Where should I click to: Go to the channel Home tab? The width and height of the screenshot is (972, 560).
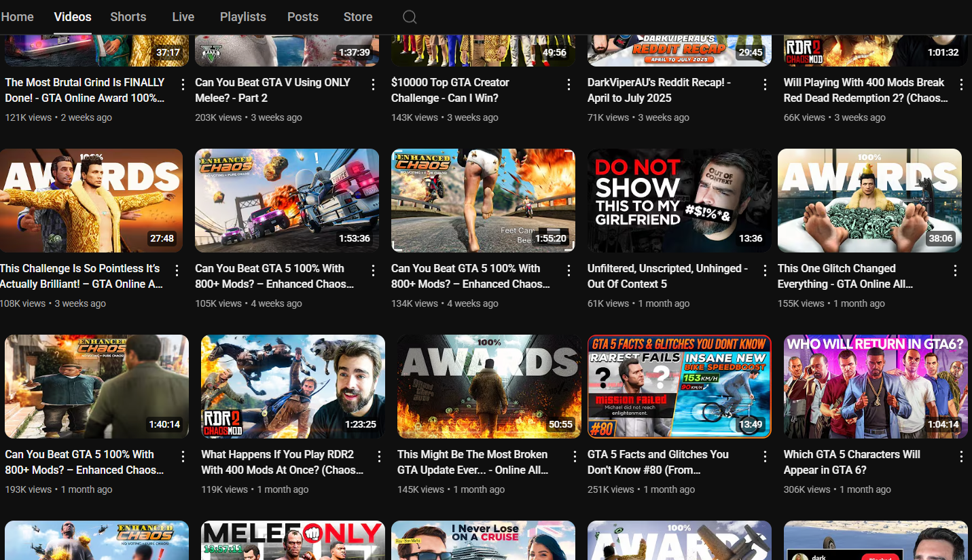(17, 17)
